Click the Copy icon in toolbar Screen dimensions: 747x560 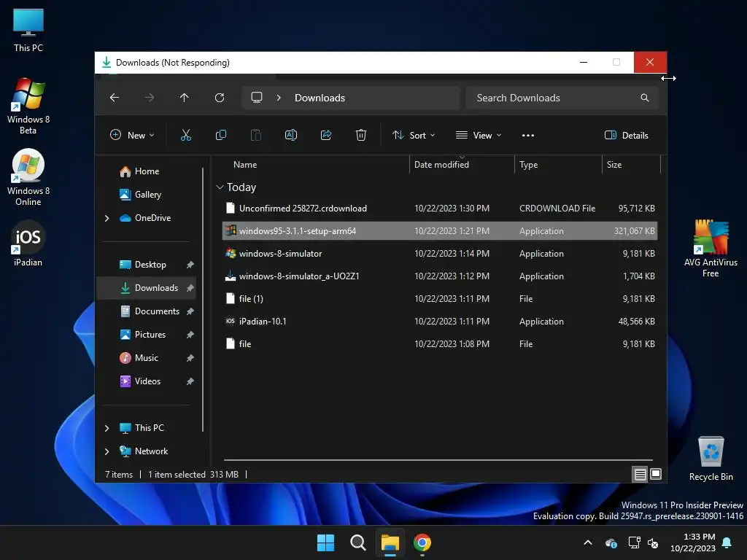point(220,135)
